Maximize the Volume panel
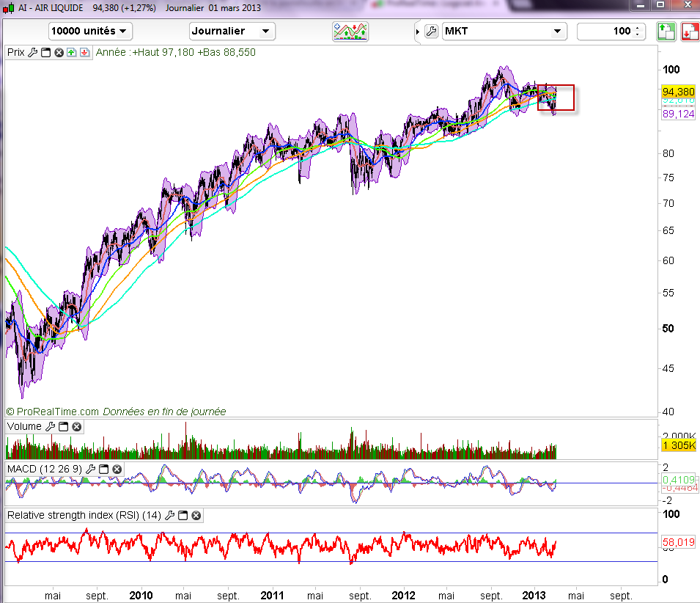The image size is (700, 603). (63, 426)
